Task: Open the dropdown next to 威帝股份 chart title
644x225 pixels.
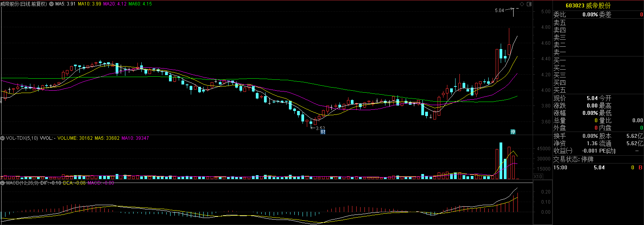Action: pyautogui.click(x=51, y=4)
